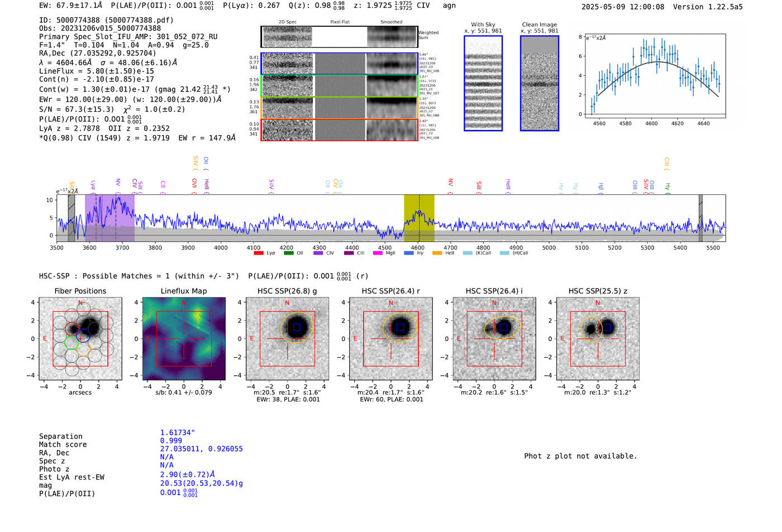This screenshot has width=782, height=532.
Task: Select the green-bordered 2D spectrum row
Action: pyautogui.click(x=339, y=85)
